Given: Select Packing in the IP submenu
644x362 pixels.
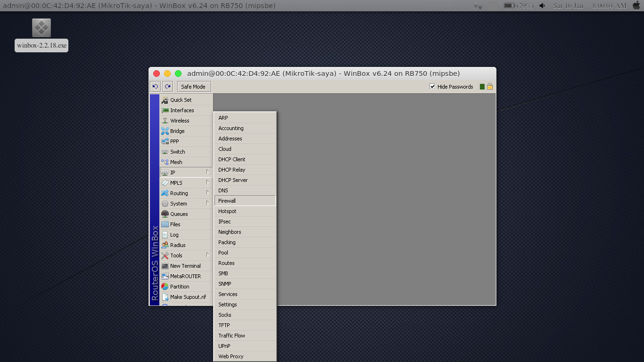Looking at the screenshot, I should click(x=245, y=242).
